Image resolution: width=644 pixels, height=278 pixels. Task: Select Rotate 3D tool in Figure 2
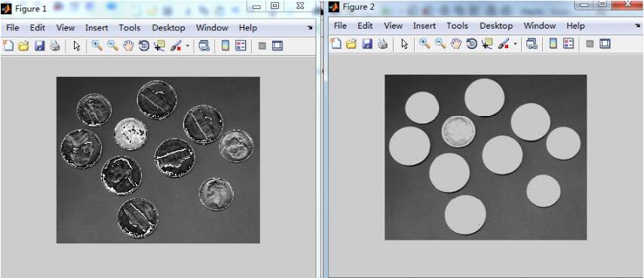[471, 44]
